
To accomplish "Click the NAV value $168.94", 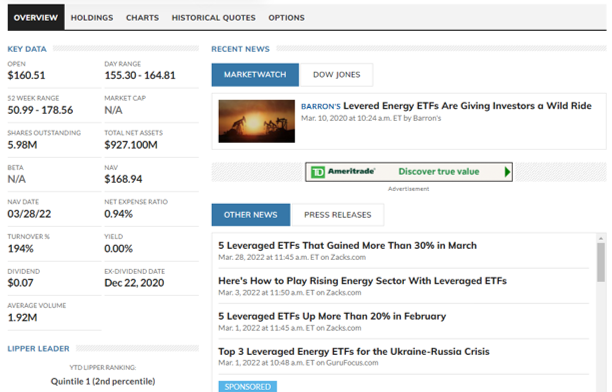I will (123, 179).
